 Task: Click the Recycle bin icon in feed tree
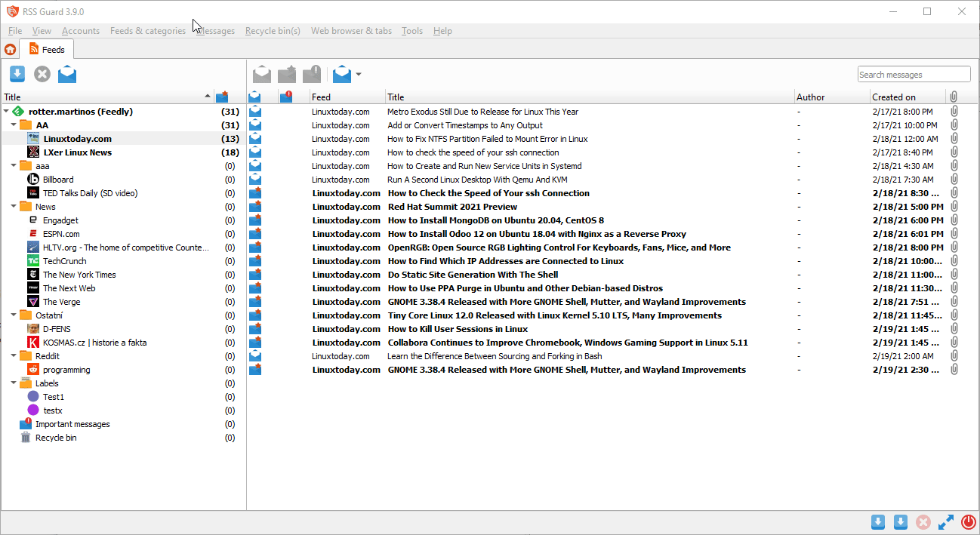click(x=26, y=438)
